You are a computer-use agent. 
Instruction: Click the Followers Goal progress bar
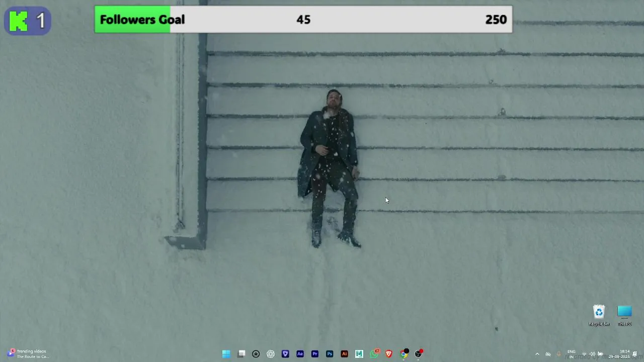coord(303,20)
